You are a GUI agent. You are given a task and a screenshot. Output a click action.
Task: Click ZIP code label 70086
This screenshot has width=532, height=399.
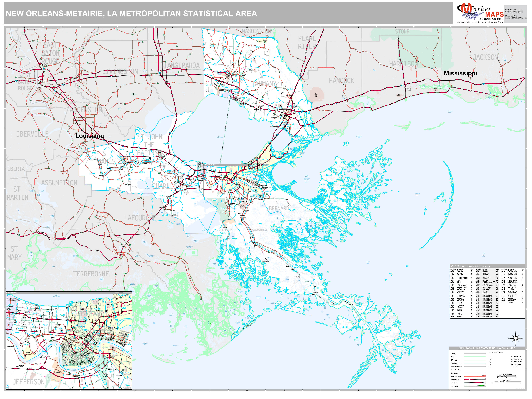pos(92,174)
